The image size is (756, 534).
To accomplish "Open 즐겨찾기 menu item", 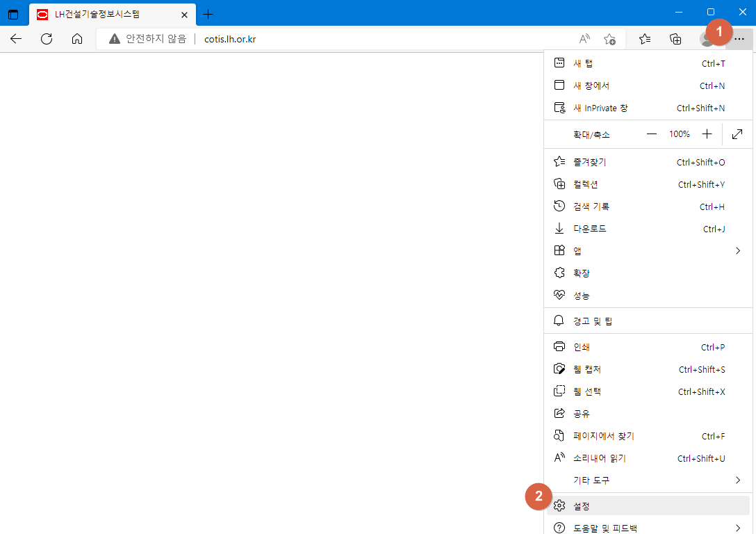I will pyautogui.click(x=648, y=162).
